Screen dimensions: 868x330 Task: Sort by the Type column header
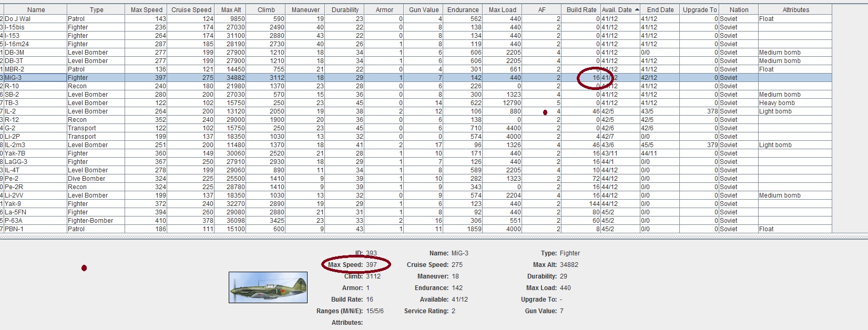[96, 9]
